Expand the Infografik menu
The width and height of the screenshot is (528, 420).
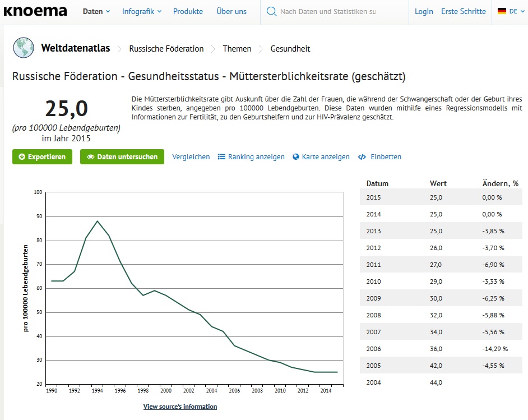(142, 11)
